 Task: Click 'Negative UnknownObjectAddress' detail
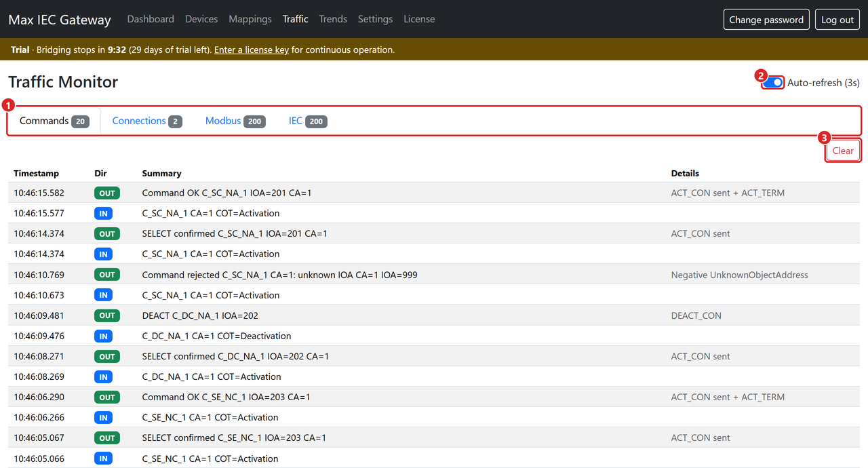[x=740, y=275]
